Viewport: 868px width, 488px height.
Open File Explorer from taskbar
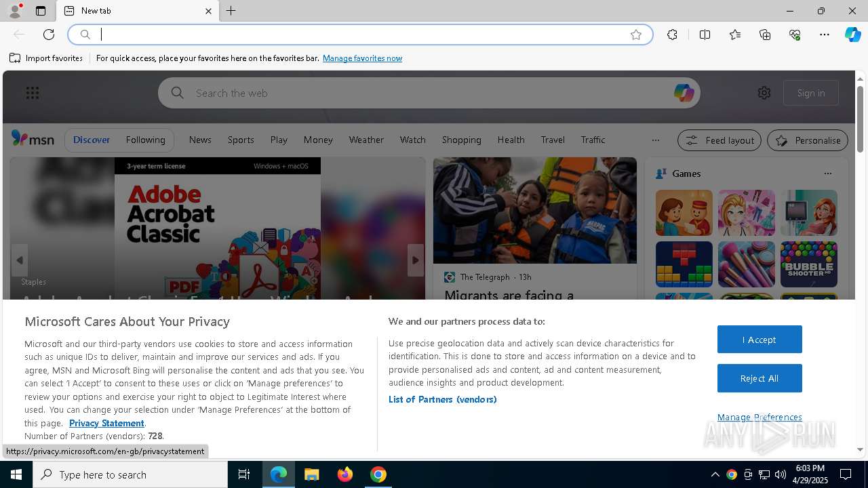[x=312, y=474]
